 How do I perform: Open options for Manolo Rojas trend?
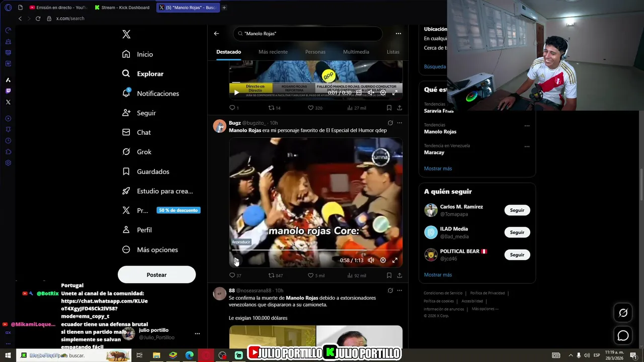(x=527, y=126)
